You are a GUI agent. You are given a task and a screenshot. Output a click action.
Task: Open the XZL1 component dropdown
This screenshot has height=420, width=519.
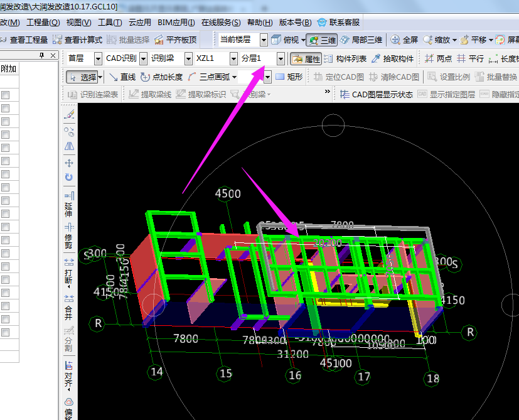click(233, 59)
